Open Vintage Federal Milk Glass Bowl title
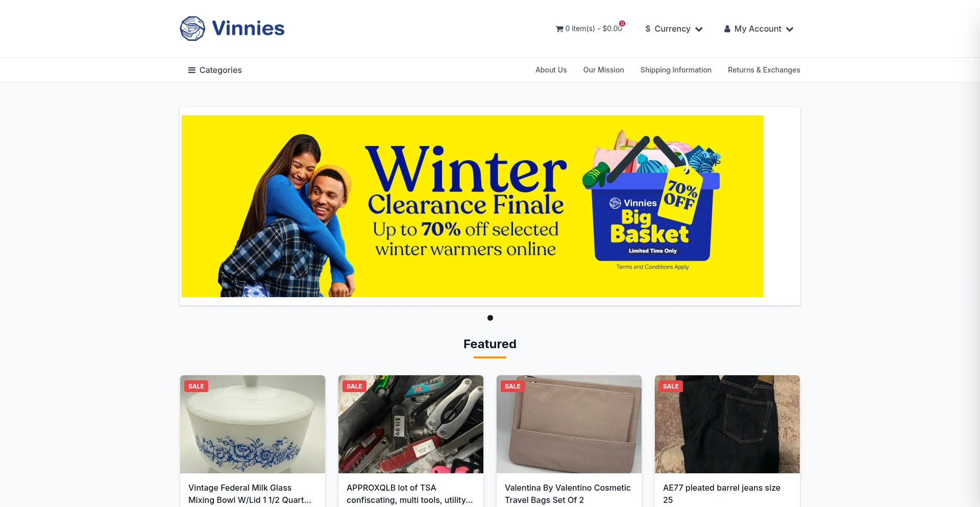This screenshot has width=980, height=507. click(250, 494)
